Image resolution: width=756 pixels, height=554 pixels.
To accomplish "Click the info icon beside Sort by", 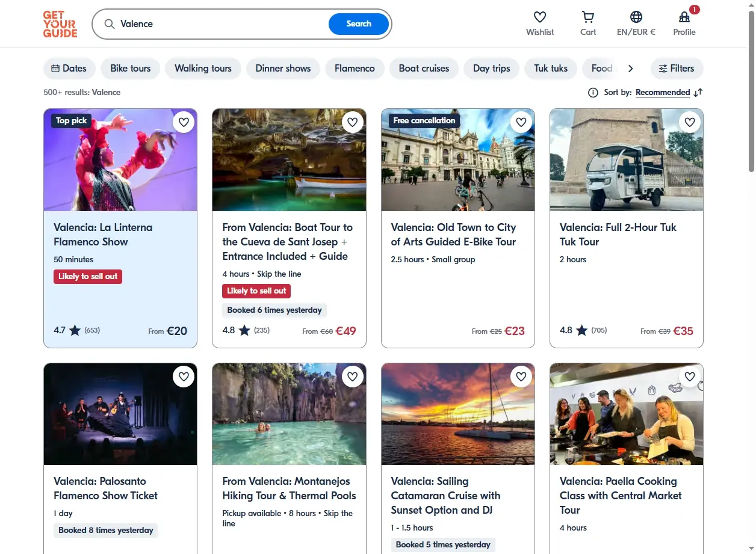I will pos(593,93).
